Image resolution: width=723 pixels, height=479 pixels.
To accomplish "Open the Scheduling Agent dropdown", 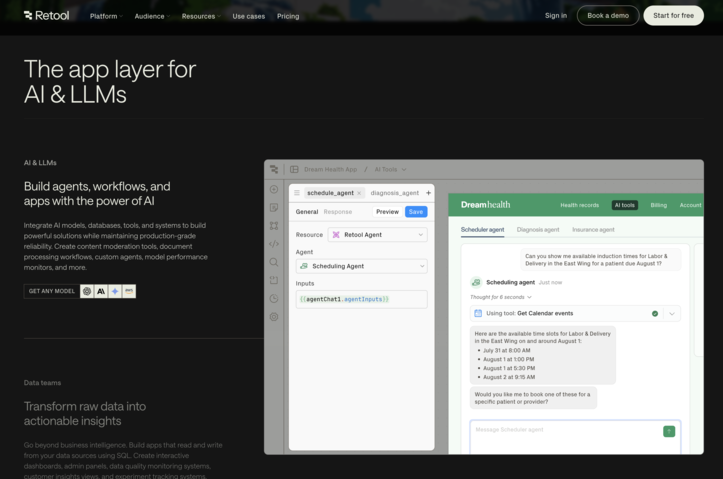I will pos(362,266).
